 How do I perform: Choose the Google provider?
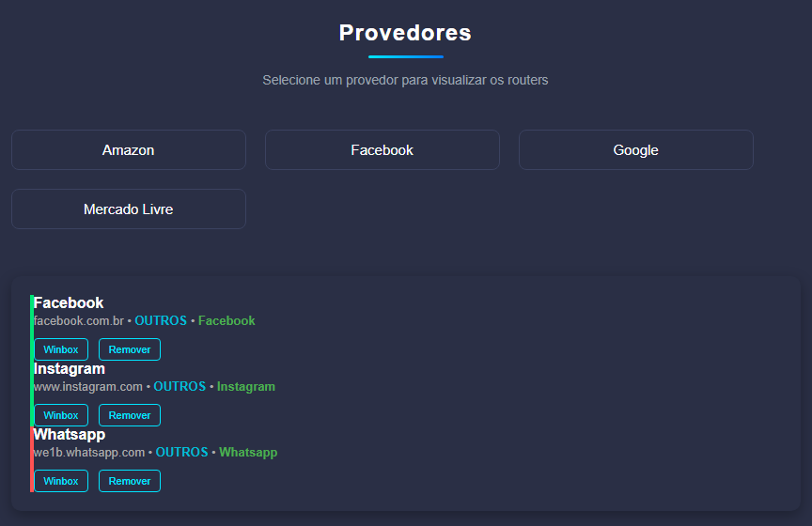click(635, 150)
